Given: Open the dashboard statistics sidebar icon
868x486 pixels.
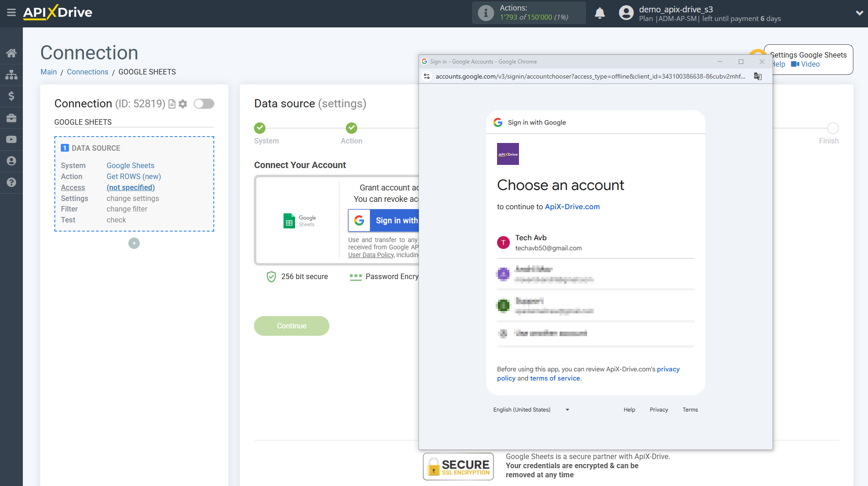Looking at the screenshot, I should (11, 74).
